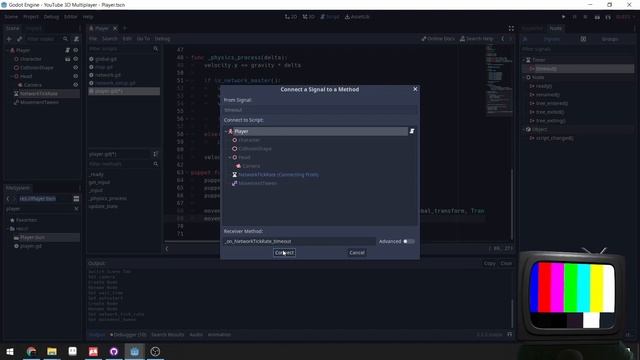
Task: Collapse Player root in dialog tree
Action: pos(227,131)
